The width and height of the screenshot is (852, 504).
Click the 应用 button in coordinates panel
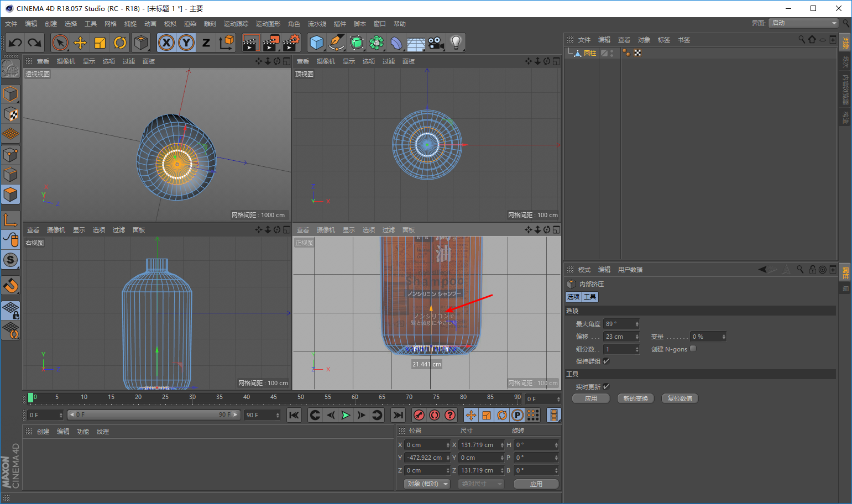click(x=536, y=484)
